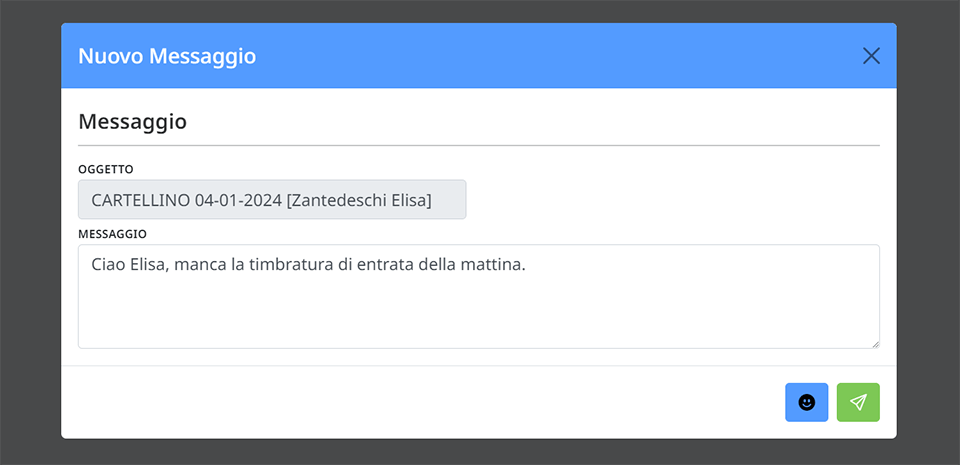Screen dimensions: 960x465
Task: Focus the Messaggio text area
Action: pos(479,297)
